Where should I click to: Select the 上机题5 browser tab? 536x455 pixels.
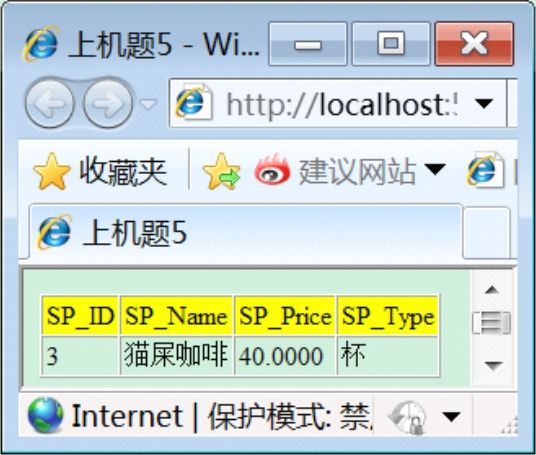point(245,232)
